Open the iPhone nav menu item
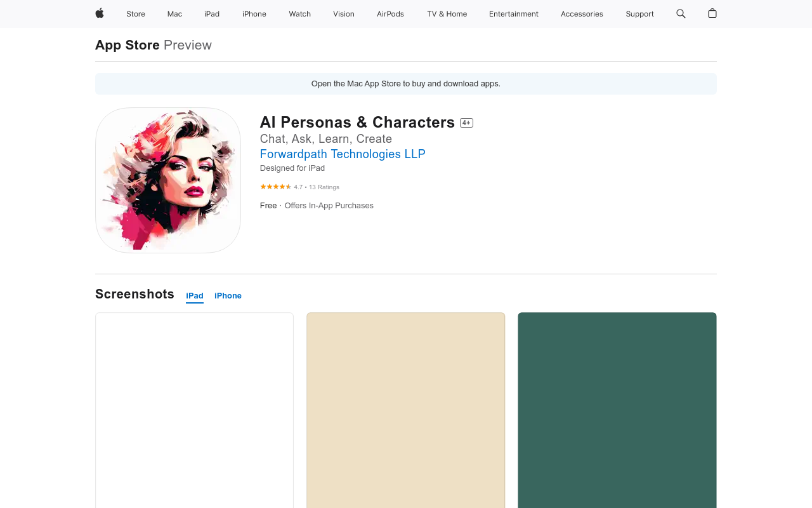The image size is (812, 508). (x=254, y=14)
